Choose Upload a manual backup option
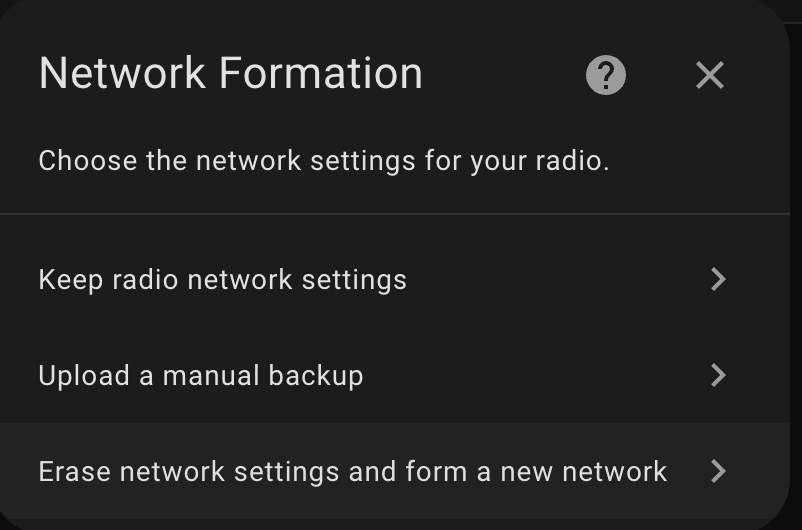Screen dimensions: 802x530 pos(395,375)
